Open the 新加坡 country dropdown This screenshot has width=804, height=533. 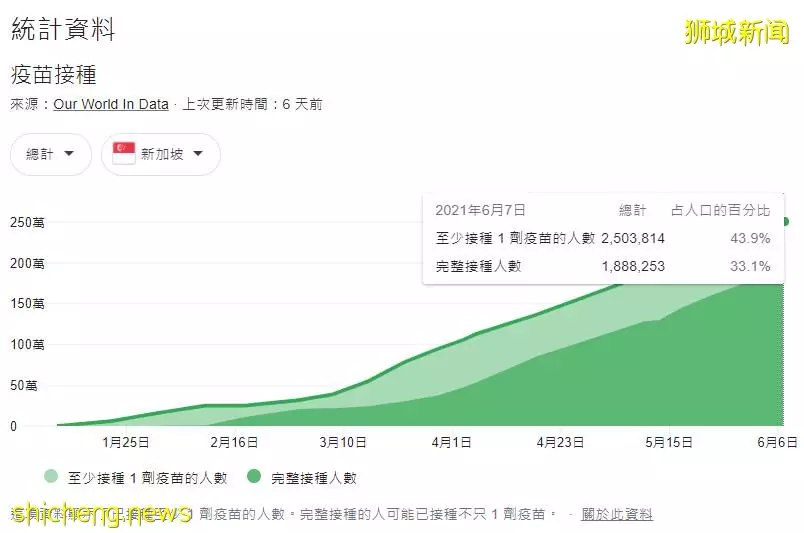tap(161, 154)
